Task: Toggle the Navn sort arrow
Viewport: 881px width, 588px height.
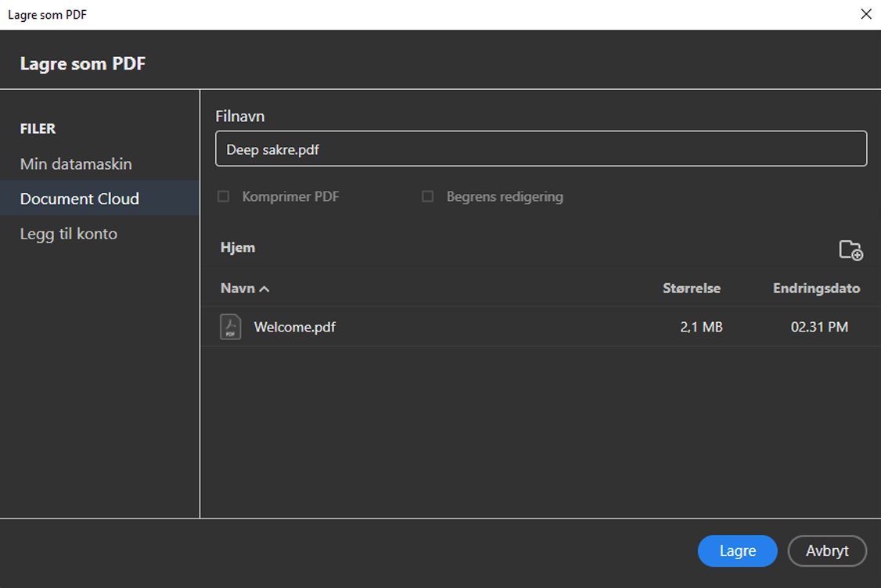Action: pos(264,289)
